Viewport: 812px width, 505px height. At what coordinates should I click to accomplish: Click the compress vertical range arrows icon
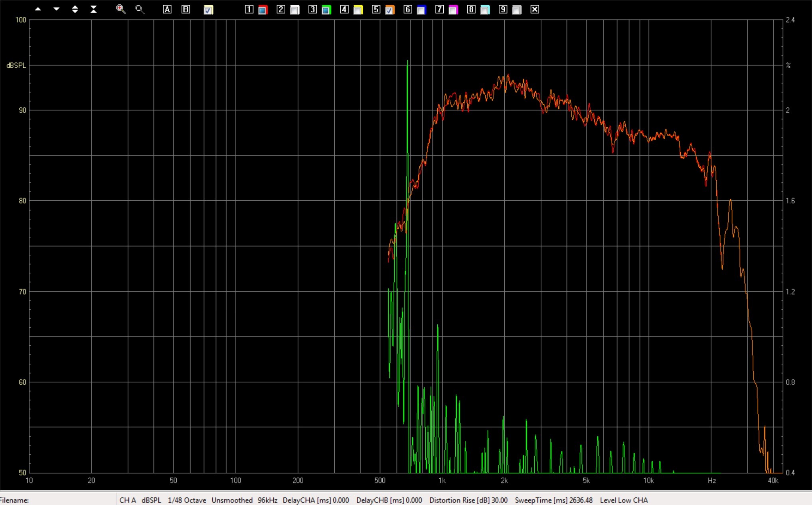93,9
